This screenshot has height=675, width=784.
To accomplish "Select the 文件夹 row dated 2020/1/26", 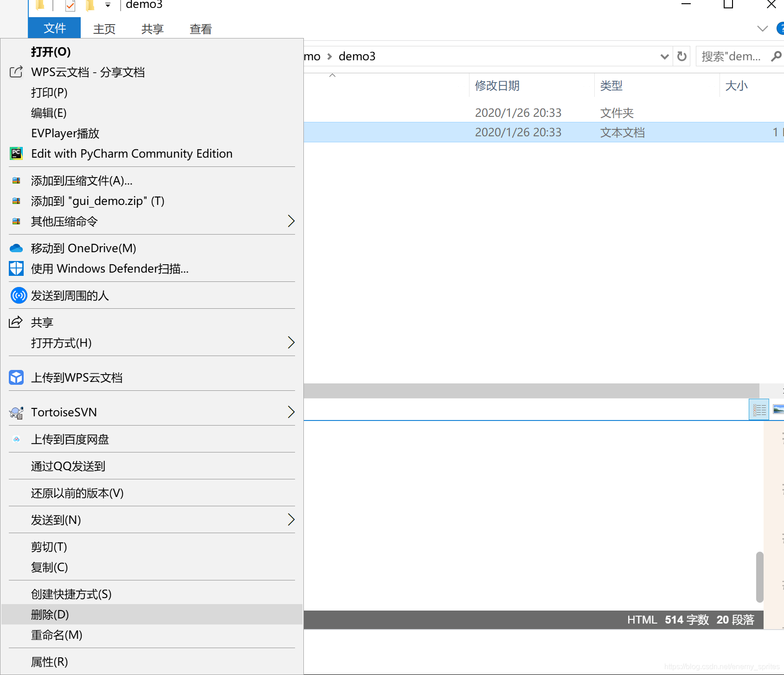I will [x=544, y=113].
